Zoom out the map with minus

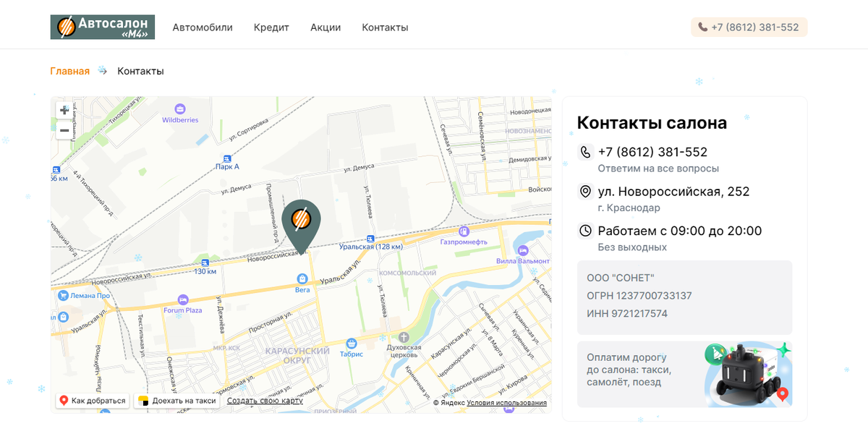(x=64, y=130)
